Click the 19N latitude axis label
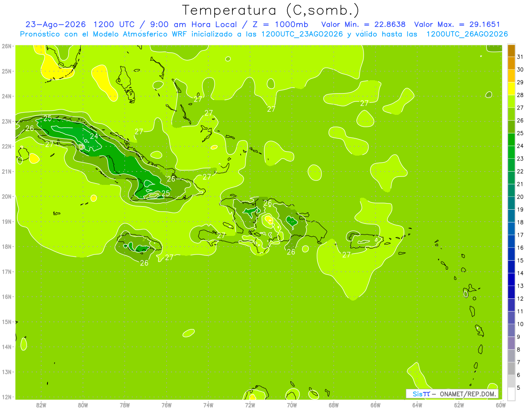The width and height of the screenshot is (532, 411). click(7, 221)
